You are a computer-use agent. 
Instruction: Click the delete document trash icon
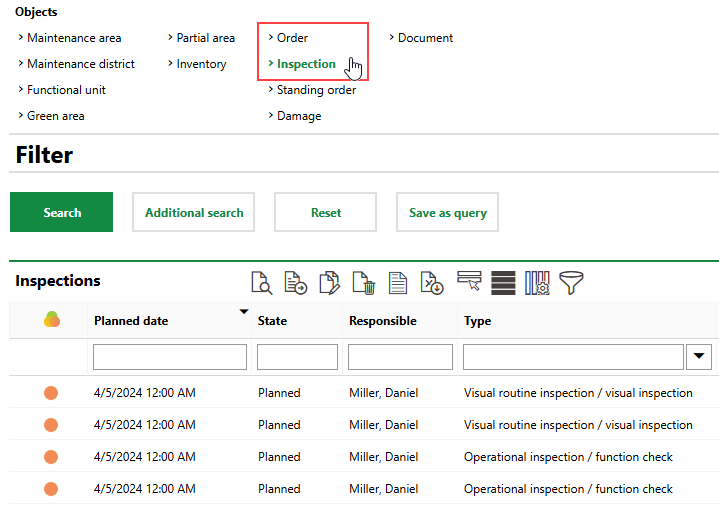(364, 283)
